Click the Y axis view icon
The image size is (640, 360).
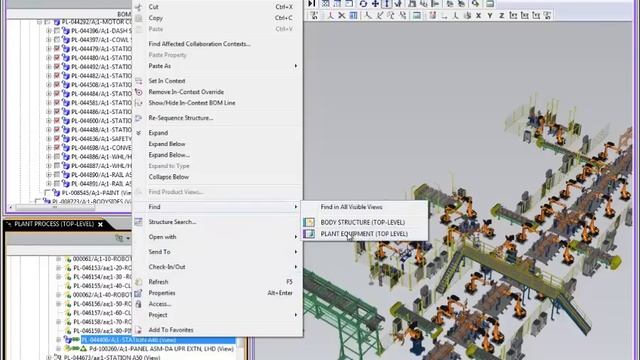[x=490, y=16]
